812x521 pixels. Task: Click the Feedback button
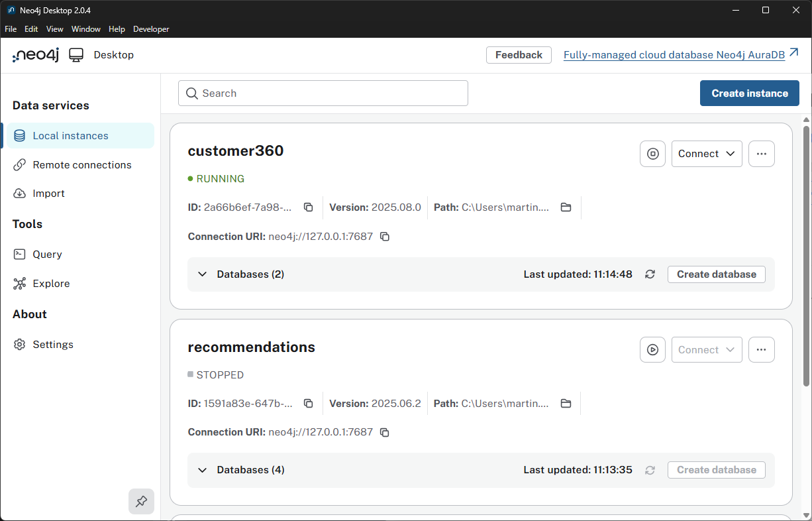[519, 55]
